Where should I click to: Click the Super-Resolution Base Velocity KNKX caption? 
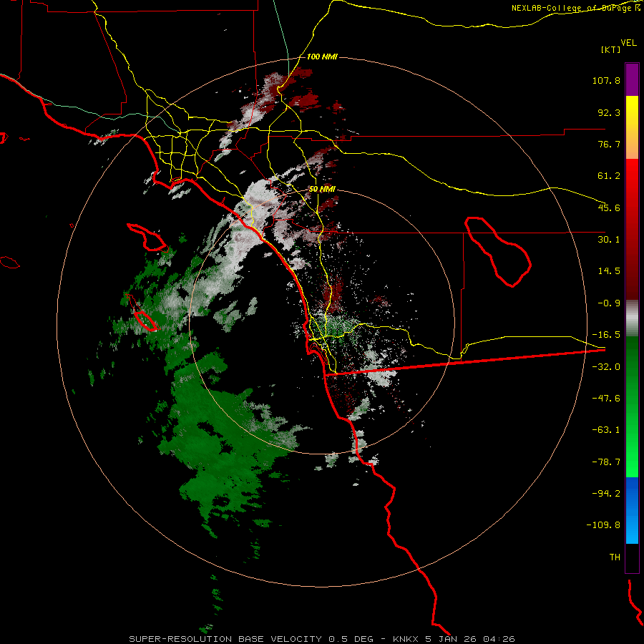[x=322, y=639]
